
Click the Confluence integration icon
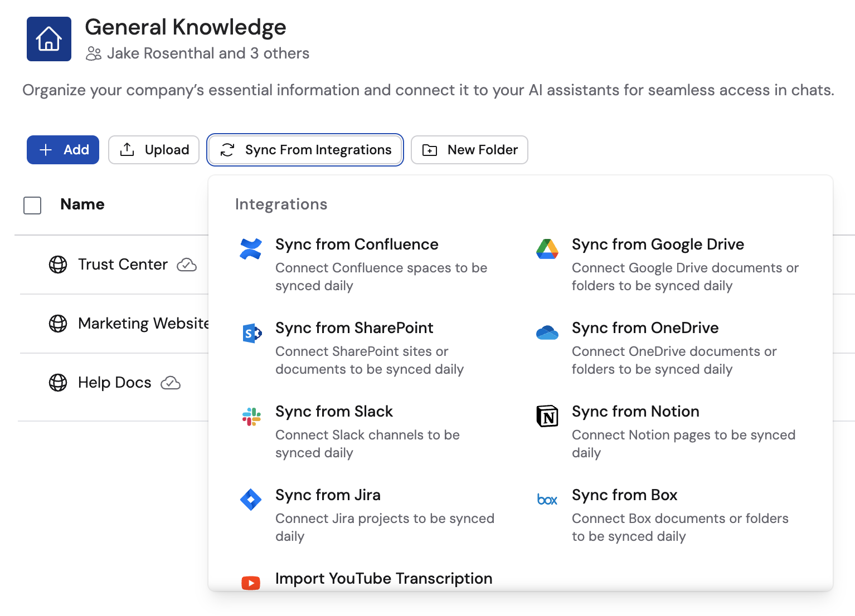[x=251, y=249]
